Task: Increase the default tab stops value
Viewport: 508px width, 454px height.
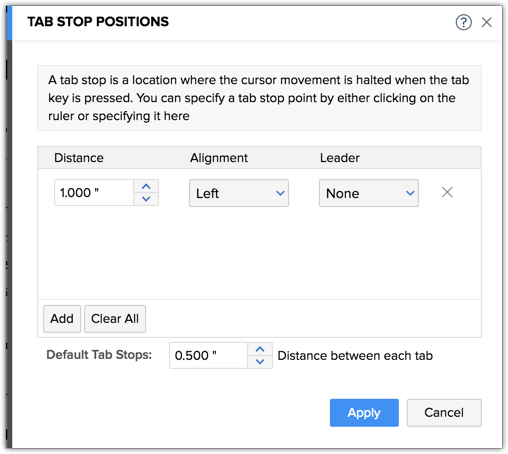Action: [x=260, y=349]
